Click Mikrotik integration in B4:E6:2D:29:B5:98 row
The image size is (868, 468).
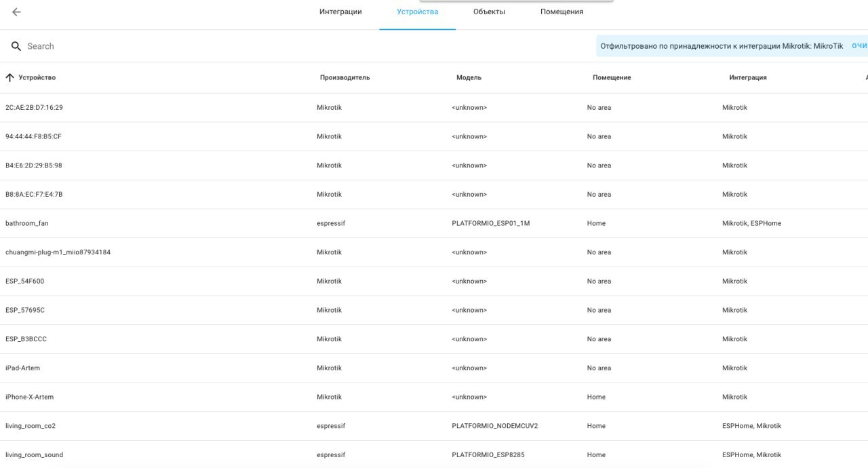coord(734,165)
